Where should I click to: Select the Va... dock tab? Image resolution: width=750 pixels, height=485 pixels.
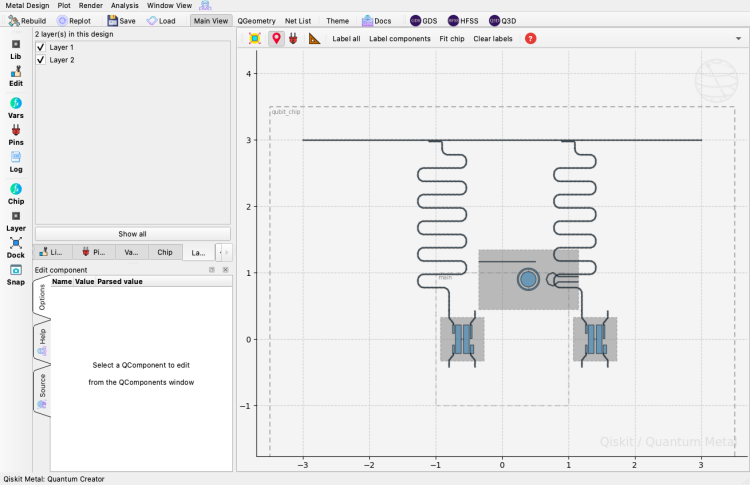(x=132, y=252)
